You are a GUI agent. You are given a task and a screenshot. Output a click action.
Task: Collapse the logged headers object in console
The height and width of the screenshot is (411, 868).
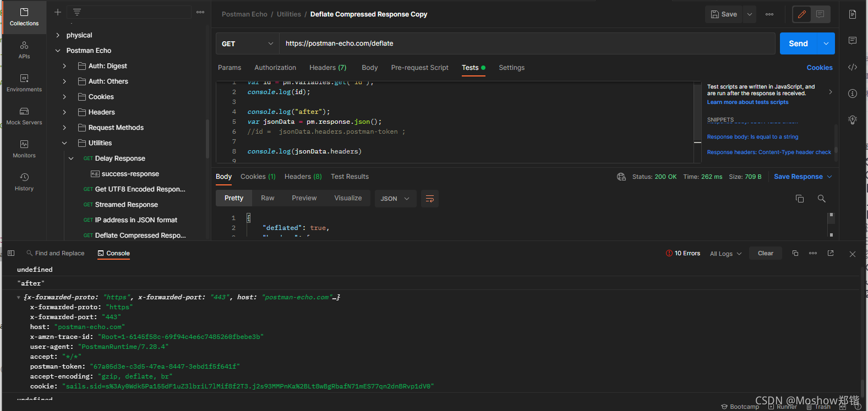coord(19,297)
